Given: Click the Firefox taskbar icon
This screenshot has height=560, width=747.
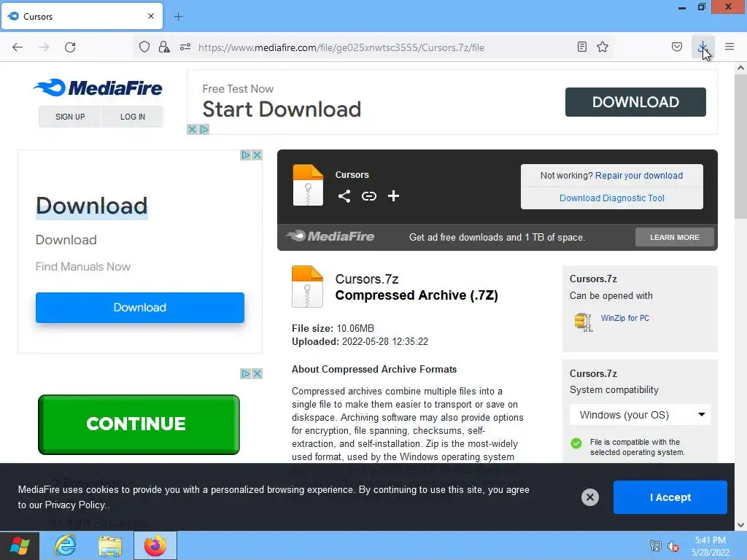Looking at the screenshot, I should pos(155,545).
